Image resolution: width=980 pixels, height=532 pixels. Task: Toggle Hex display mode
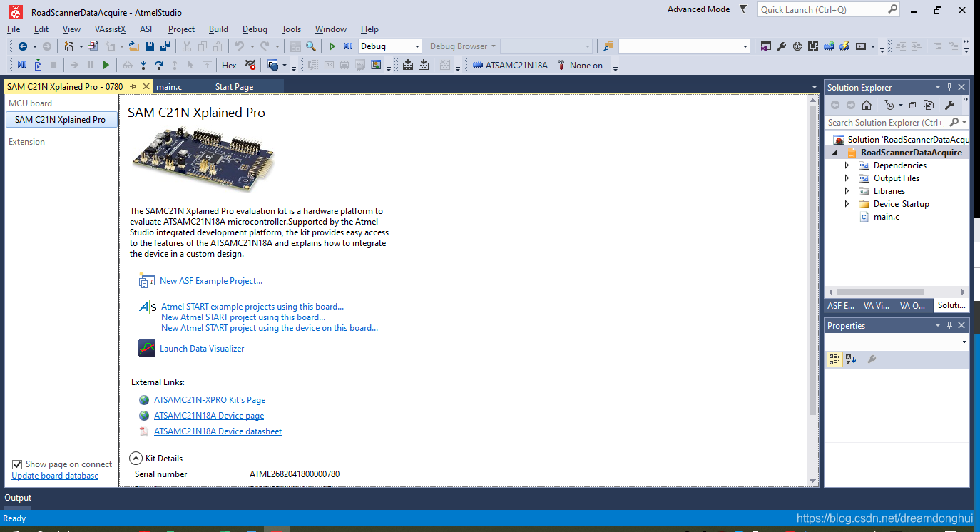(229, 65)
